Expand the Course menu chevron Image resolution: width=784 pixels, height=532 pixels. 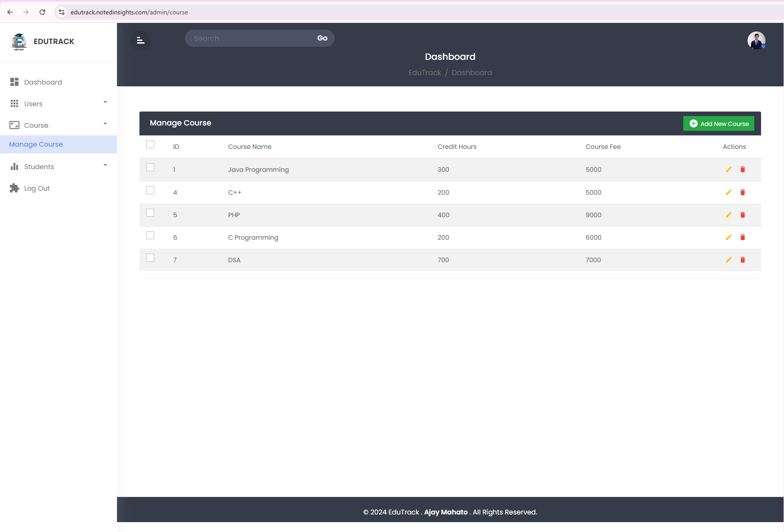point(105,124)
